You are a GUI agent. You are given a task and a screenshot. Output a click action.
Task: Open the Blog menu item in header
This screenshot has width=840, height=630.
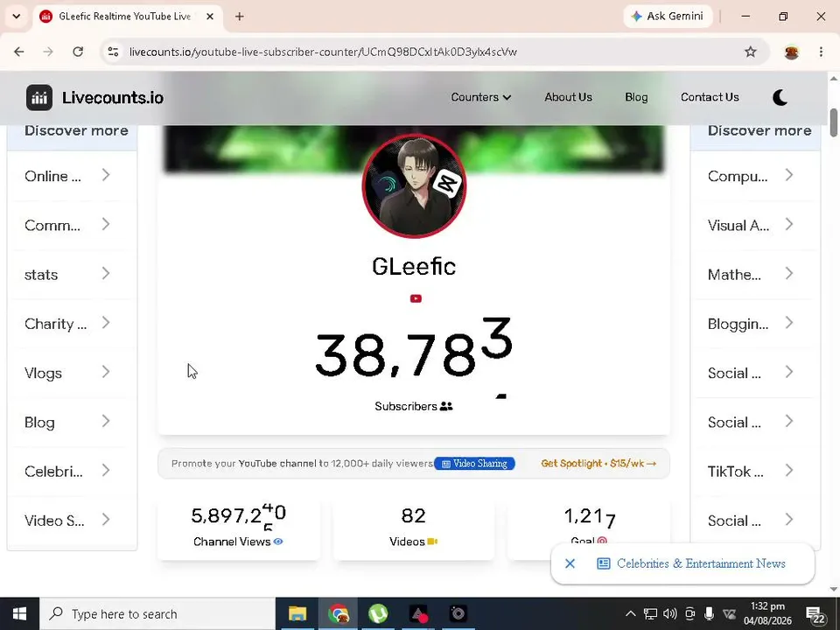pyautogui.click(x=636, y=97)
